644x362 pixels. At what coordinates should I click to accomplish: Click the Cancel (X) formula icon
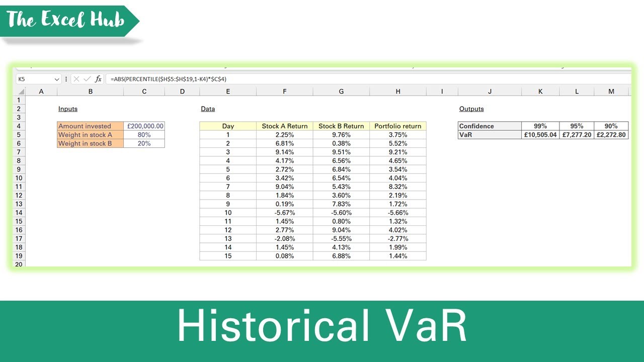point(76,79)
